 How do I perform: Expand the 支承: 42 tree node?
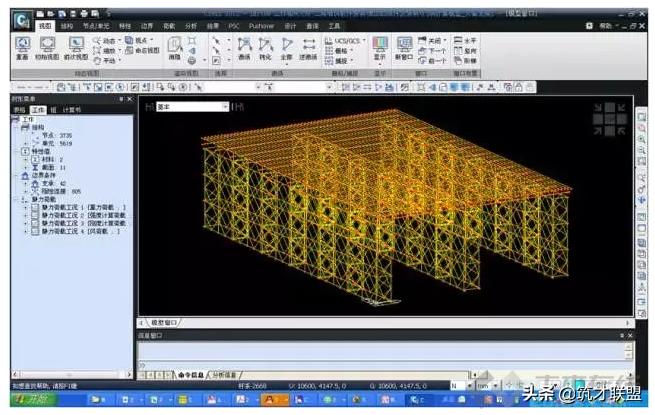pyautogui.click(x=26, y=183)
